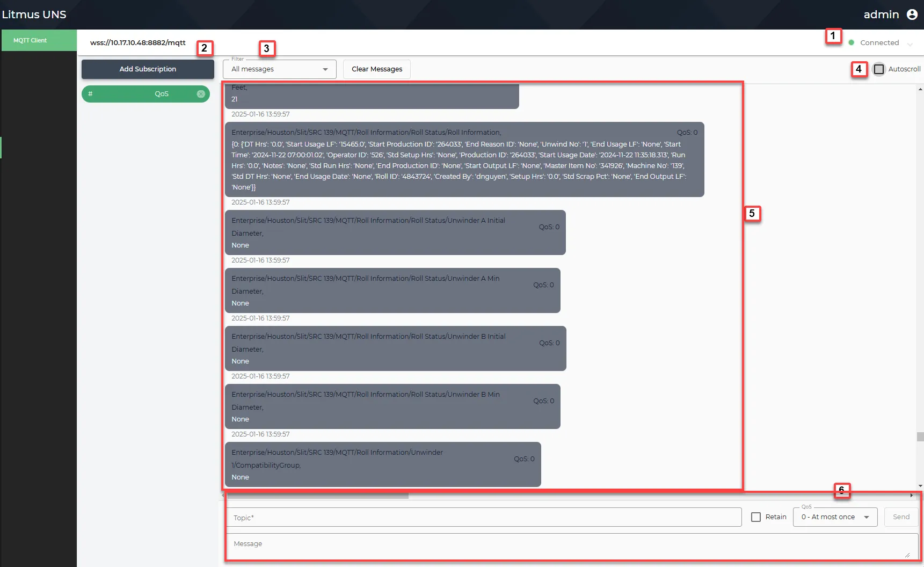Switch to the MQTT Client tab
The width and height of the screenshot is (924, 567).
click(x=39, y=40)
